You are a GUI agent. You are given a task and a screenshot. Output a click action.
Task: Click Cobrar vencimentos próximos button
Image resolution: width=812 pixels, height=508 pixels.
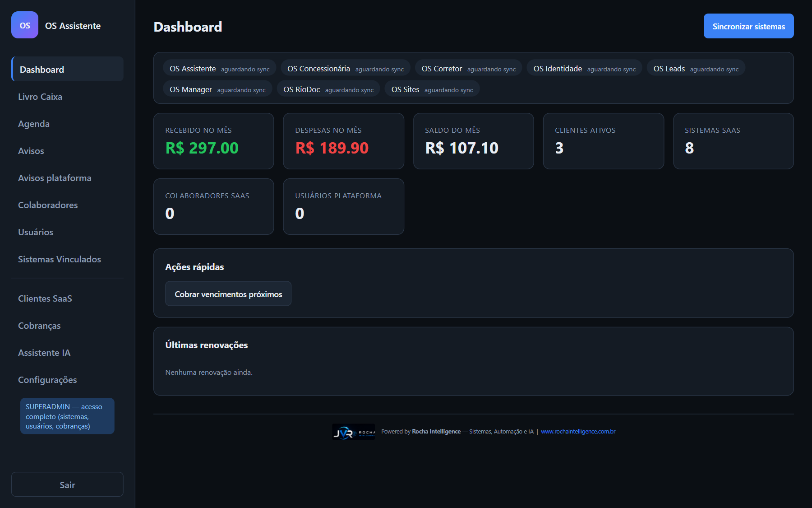[228, 294]
